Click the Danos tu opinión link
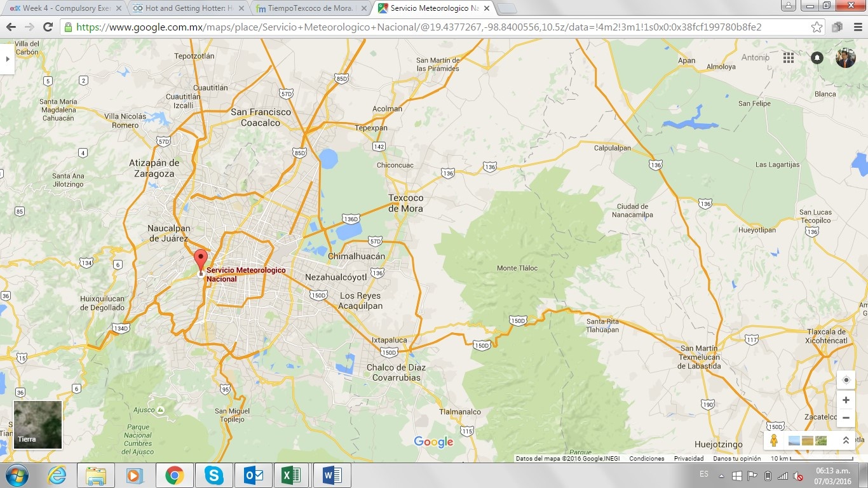868x488 pixels. click(x=737, y=458)
